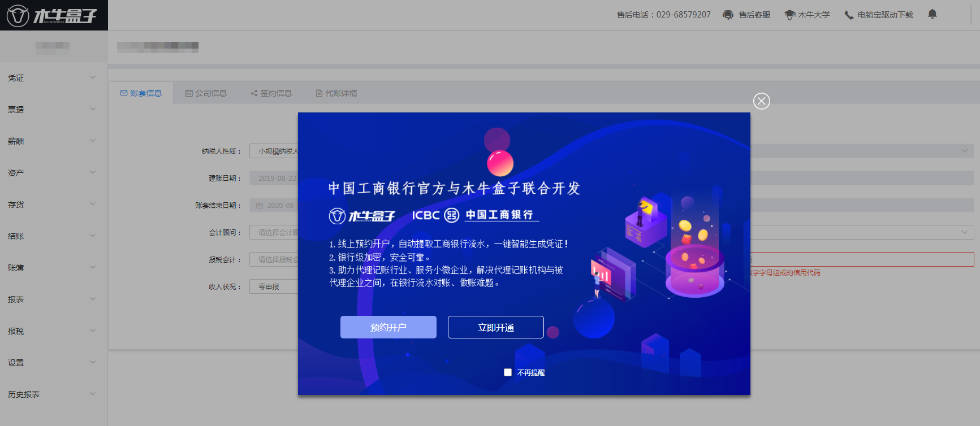Click the 电销宝驱动下载 phone icon
Image resolution: width=980 pixels, height=426 pixels.
tap(849, 15)
